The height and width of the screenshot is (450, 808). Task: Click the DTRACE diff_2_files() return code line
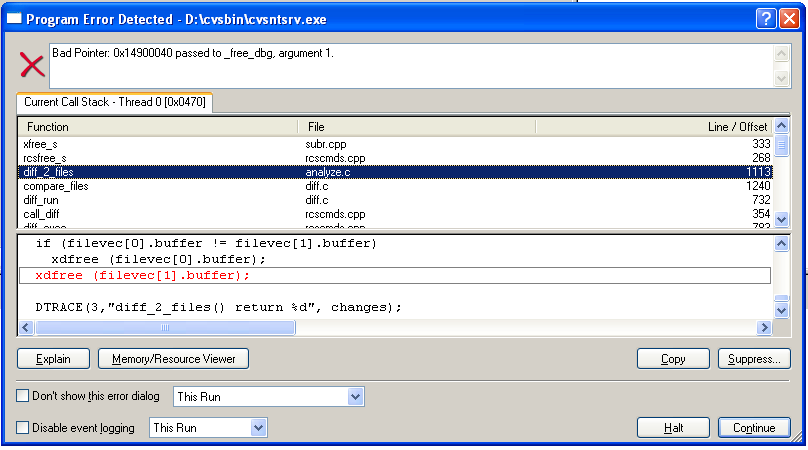tap(218, 307)
